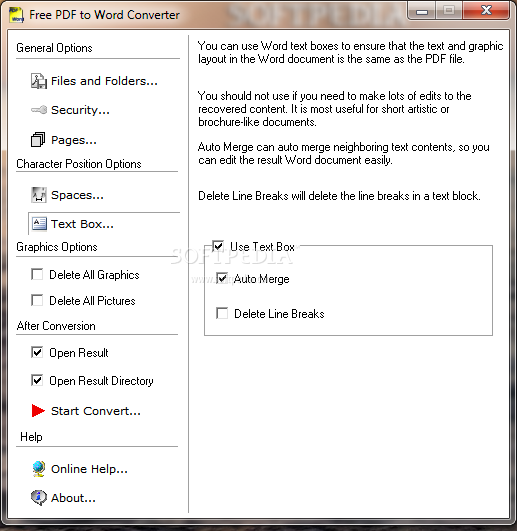The image size is (517, 531).
Task: Enable Delete All Pictures checkbox
Action: click(37, 300)
